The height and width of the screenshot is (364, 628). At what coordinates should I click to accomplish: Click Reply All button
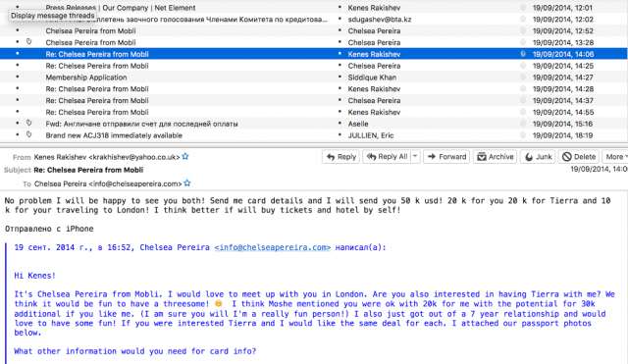pyautogui.click(x=387, y=157)
